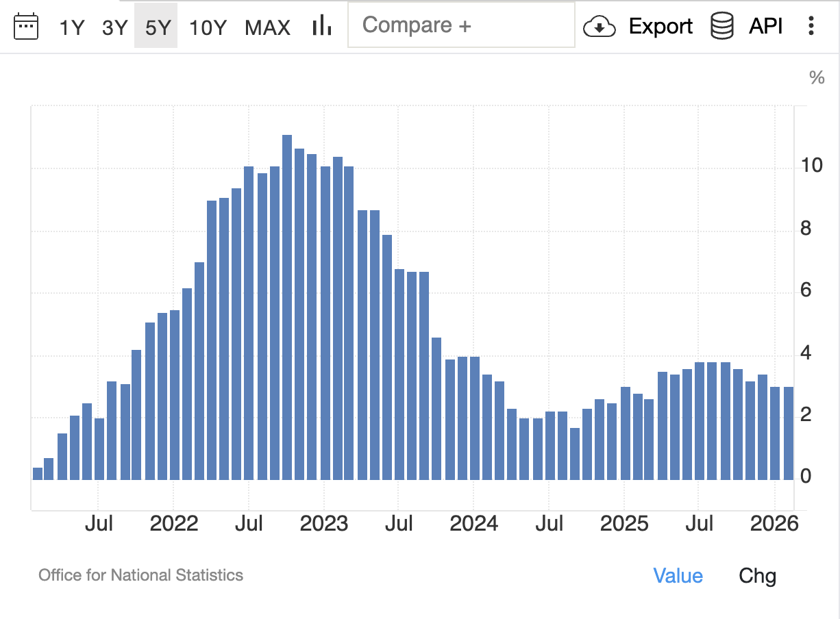Viewport: 840px width, 619px height.
Task: Click the Compare + input field
Action: tap(461, 25)
